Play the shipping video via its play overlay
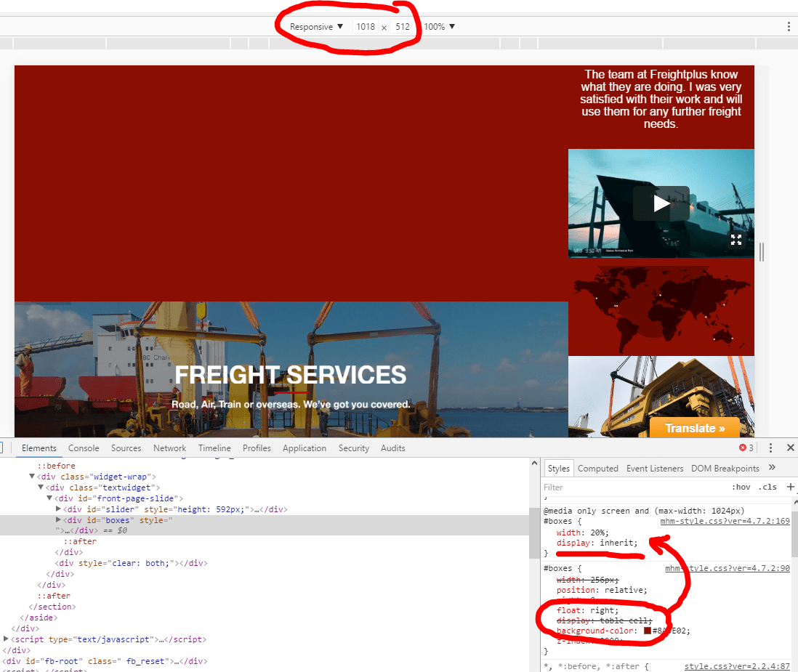The width and height of the screenshot is (798, 672). pyautogui.click(x=661, y=203)
